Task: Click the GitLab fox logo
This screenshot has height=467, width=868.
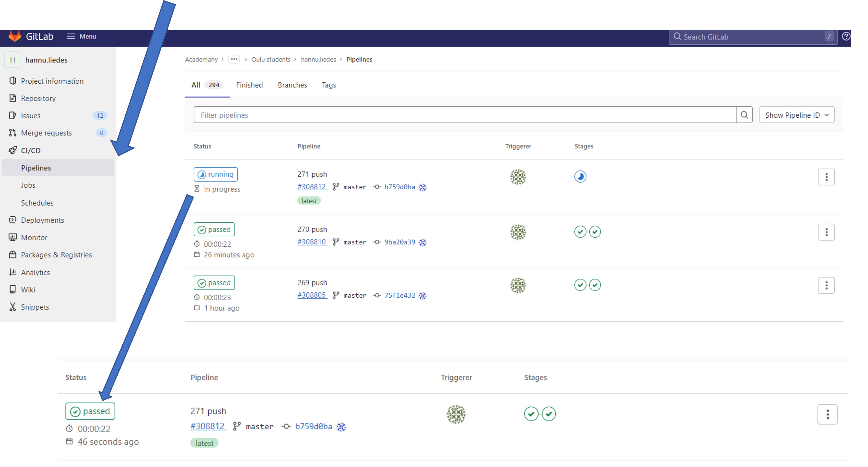Action: click(x=15, y=36)
